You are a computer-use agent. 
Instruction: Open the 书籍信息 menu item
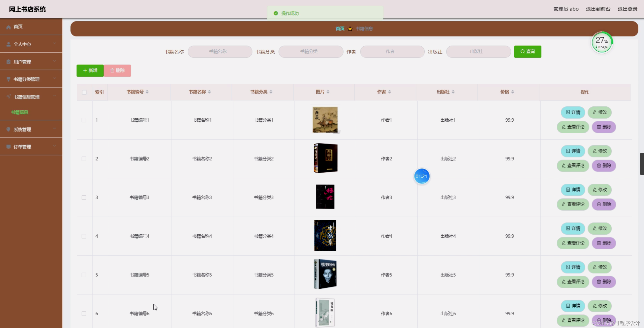[x=20, y=112]
